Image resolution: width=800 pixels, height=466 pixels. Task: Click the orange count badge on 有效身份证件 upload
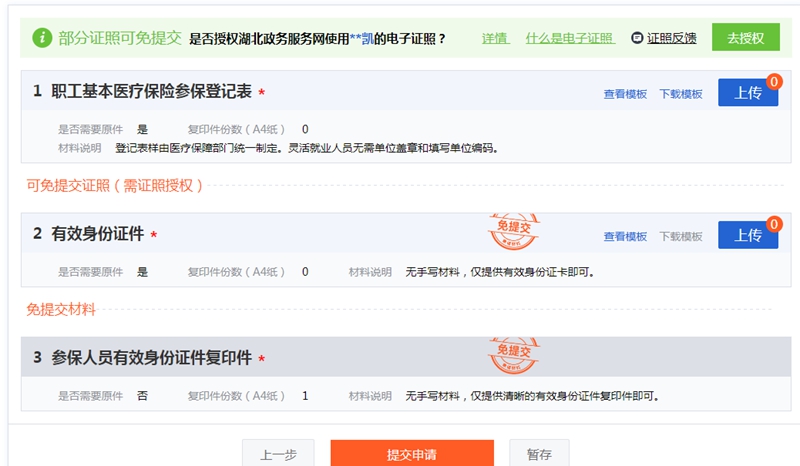click(x=773, y=225)
